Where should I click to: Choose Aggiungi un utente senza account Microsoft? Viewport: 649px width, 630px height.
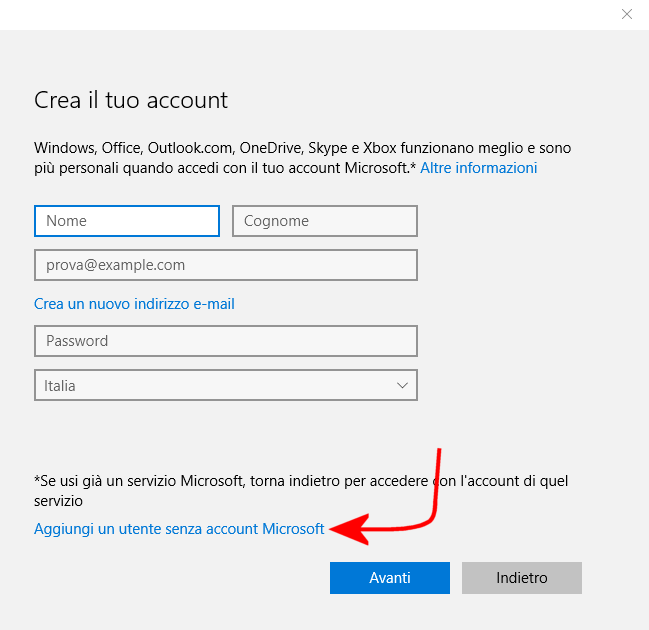(179, 529)
